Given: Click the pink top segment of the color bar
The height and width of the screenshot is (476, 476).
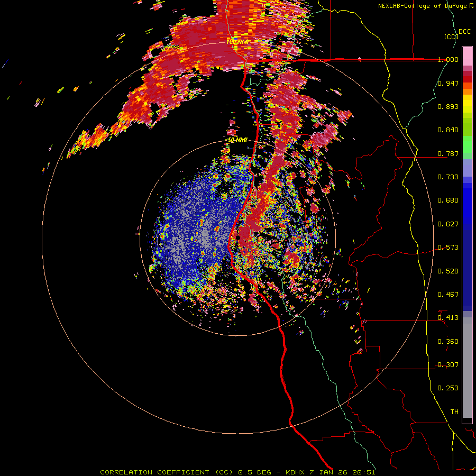Looking at the screenshot, I should click(467, 57).
